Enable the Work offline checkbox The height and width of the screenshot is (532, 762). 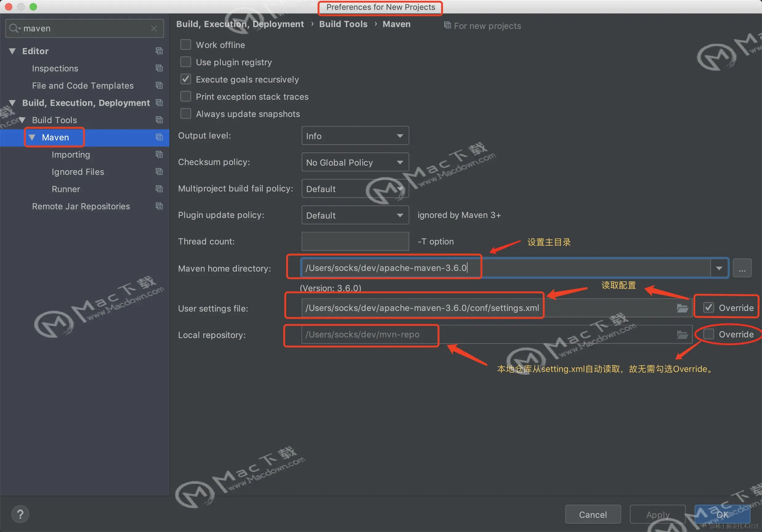(185, 45)
